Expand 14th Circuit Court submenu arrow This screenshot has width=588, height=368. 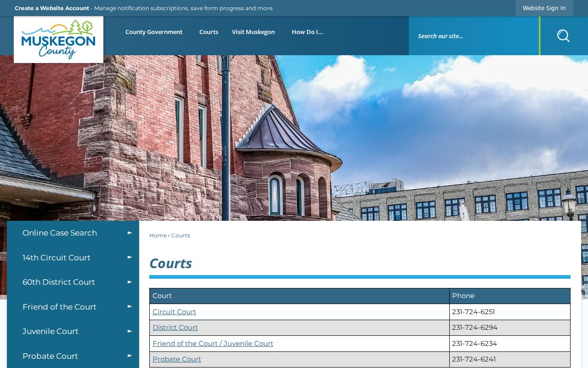click(x=130, y=257)
